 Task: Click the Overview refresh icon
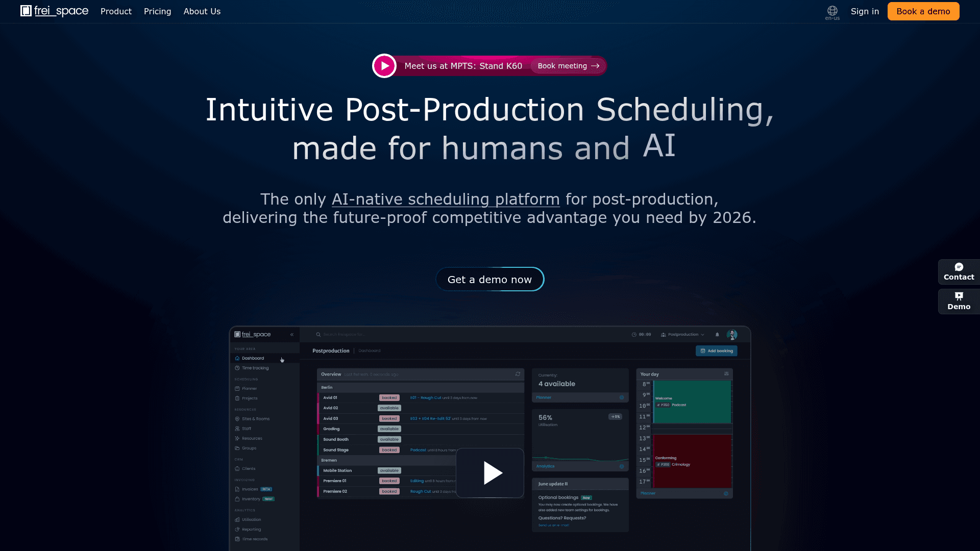518,374
